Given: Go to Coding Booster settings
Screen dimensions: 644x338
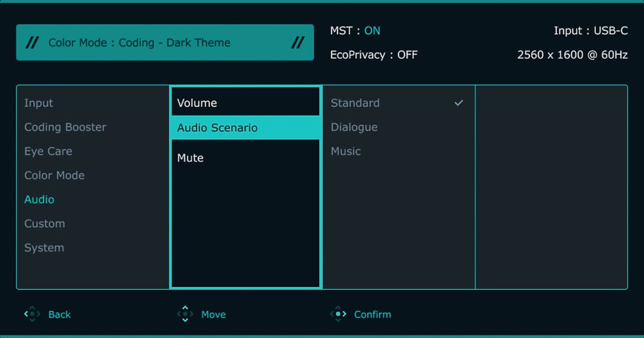Looking at the screenshot, I should click(65, 127).
